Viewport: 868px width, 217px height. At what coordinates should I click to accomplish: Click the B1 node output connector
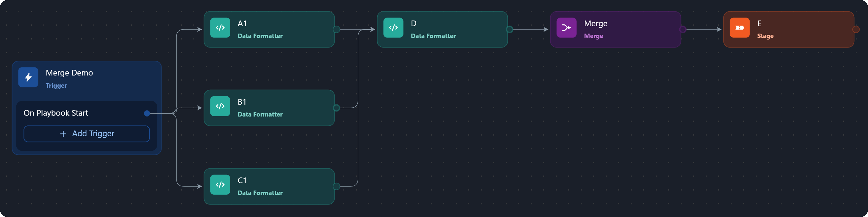[x=336, y=108]
